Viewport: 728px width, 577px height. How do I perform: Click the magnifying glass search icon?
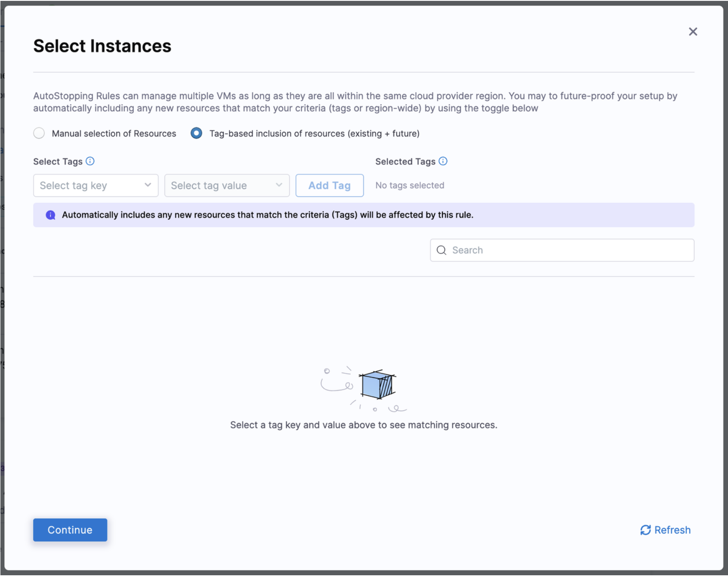tap(441, 250)
